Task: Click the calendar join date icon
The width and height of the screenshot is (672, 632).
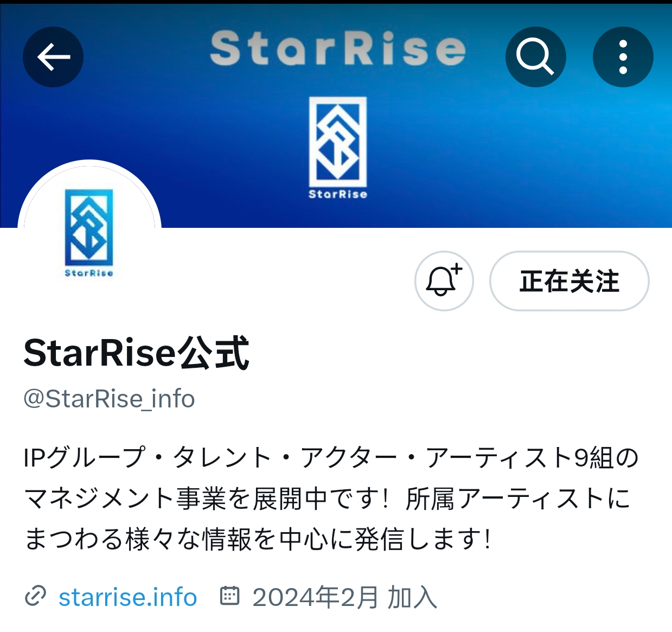Action: (229, 596)
